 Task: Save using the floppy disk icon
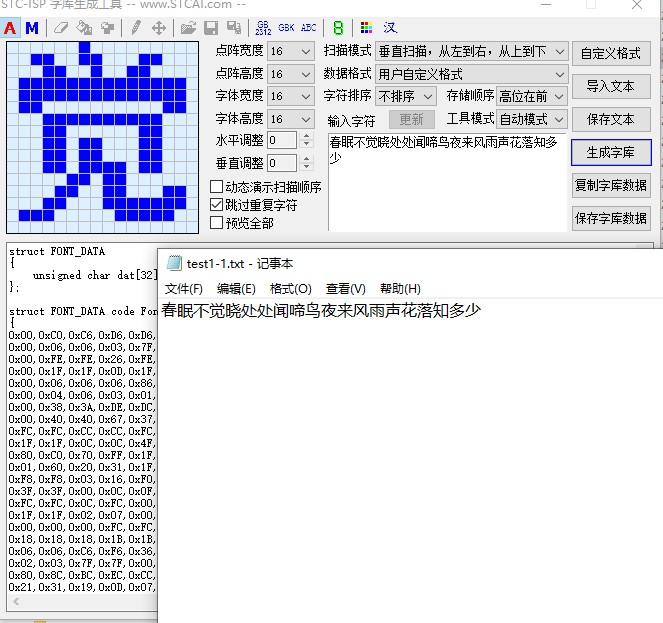coord(211,28)
